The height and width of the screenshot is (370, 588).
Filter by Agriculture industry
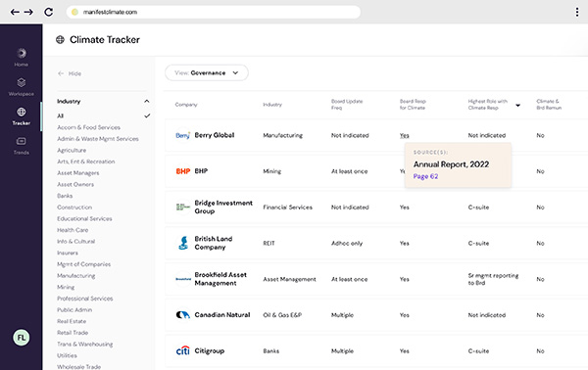coord(72,150)
